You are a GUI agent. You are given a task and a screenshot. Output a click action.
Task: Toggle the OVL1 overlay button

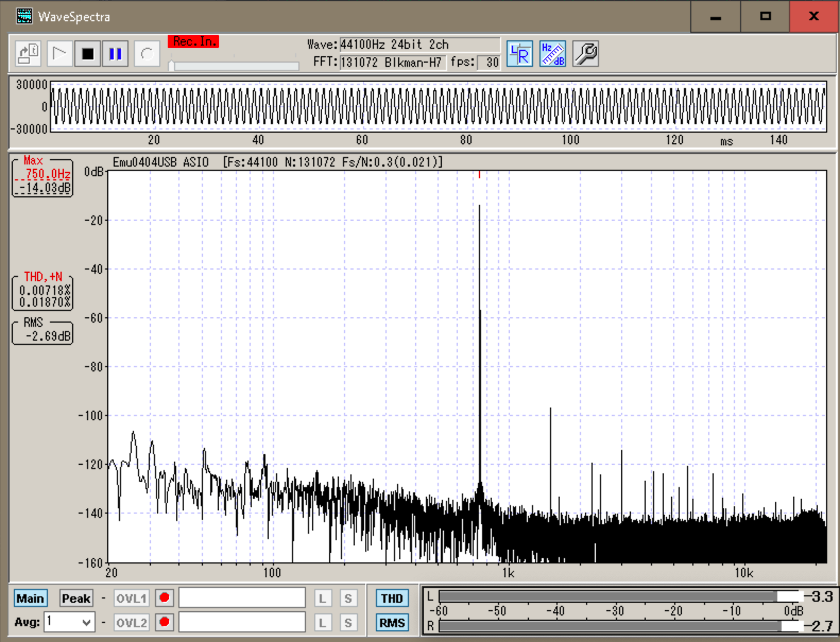click(131, 598)
